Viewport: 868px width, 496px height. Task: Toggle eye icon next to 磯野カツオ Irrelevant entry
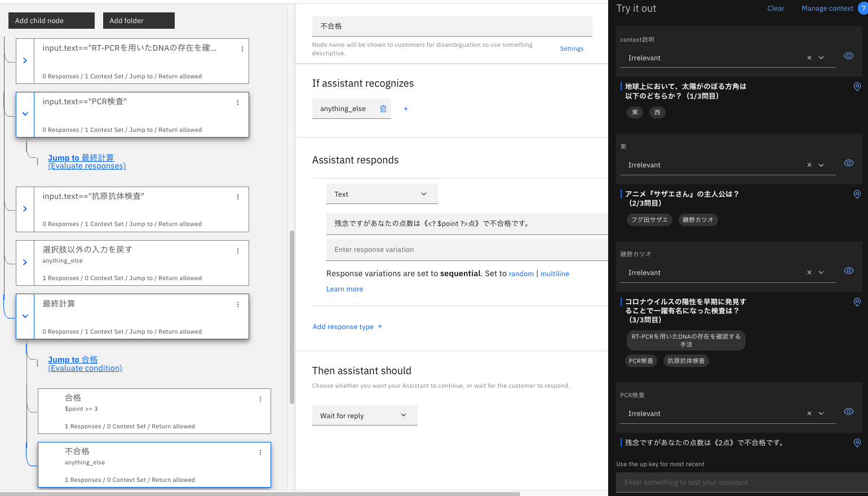coord(848,271)
